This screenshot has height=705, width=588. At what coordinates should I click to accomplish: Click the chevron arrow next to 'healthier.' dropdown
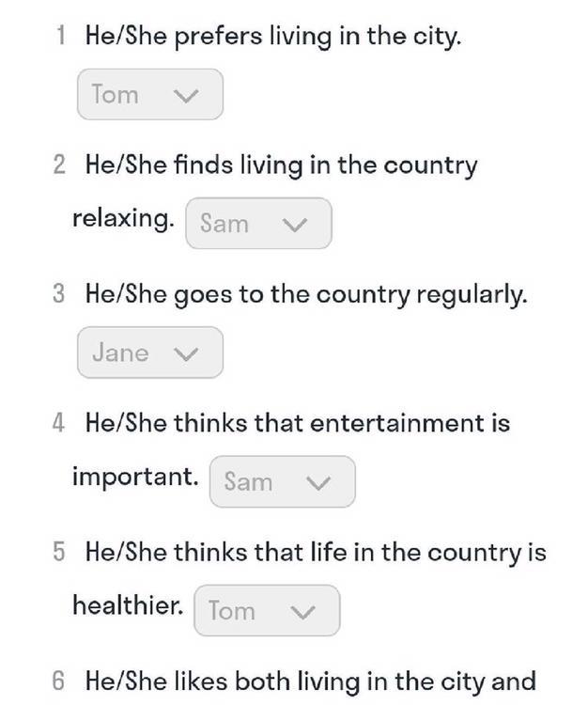pyautogui.click(x=303, y=612)
